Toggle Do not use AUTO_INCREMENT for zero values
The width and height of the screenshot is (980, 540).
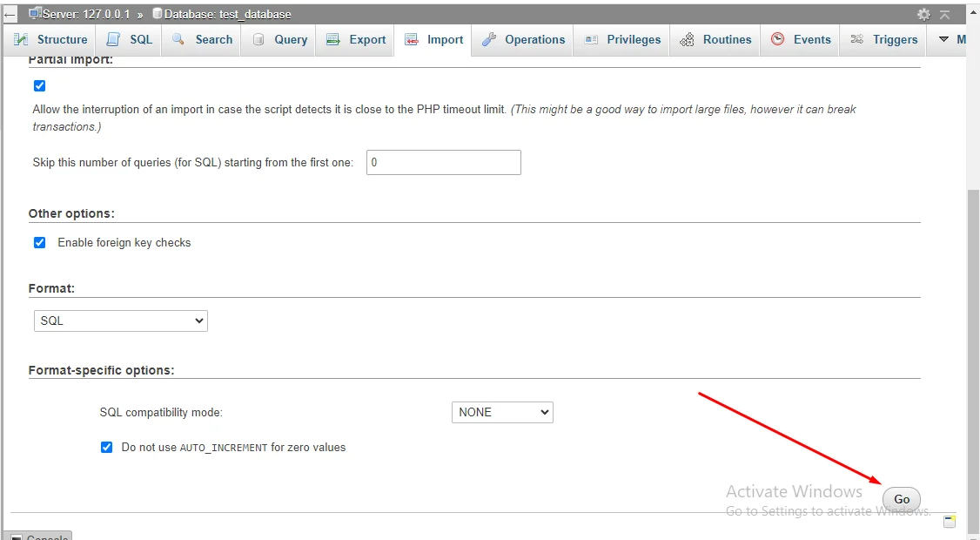tap(106, 447)
